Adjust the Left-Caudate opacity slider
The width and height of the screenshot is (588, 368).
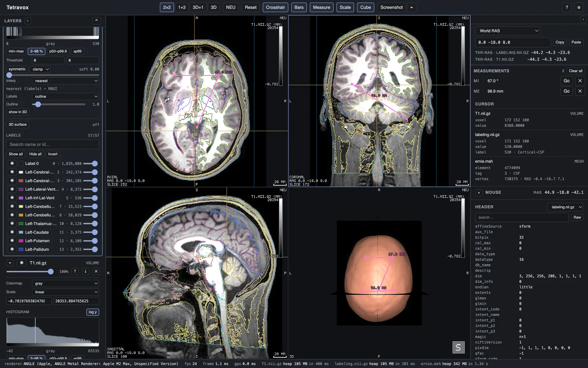click(x=90, y=233)
